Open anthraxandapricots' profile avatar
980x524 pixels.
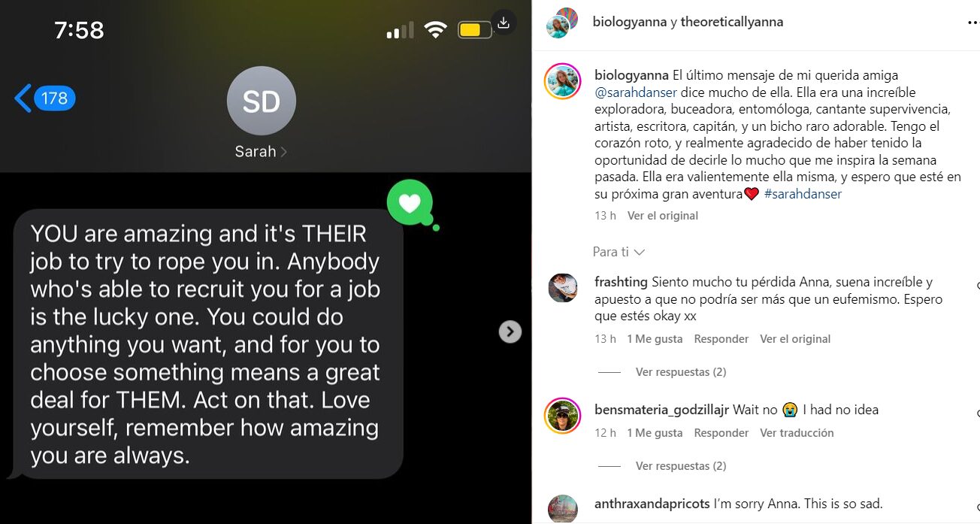[x=563, y=509]
